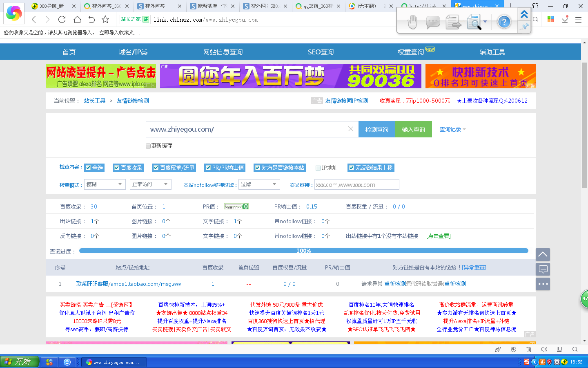Click the 100% query progress bar

click(304, 251)
